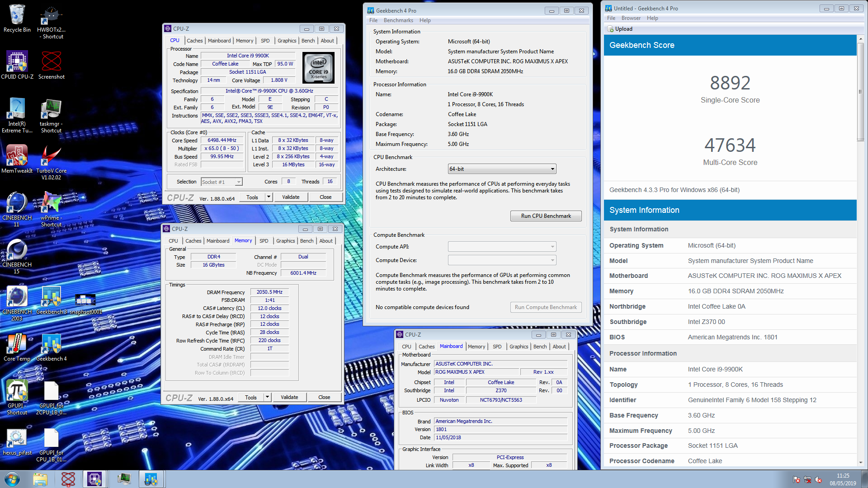868x488 pixels.
Task: Click the Run Compute Benchmark button
Action: click(x=546, y=307)
